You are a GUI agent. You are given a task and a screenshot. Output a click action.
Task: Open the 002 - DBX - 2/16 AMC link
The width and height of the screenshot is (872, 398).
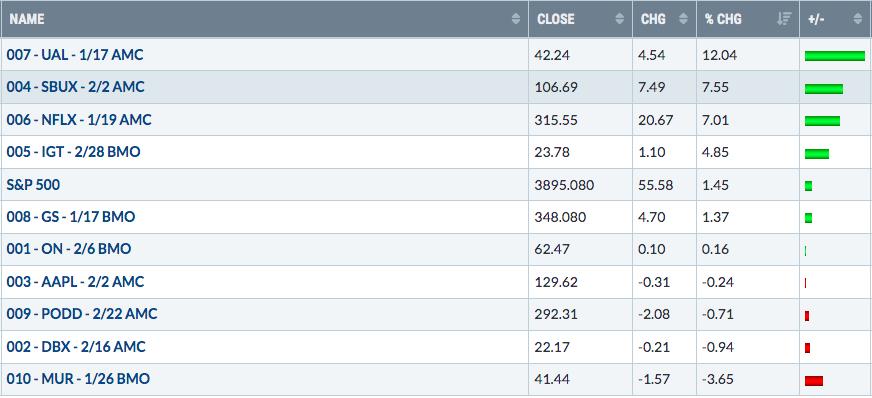76,347
